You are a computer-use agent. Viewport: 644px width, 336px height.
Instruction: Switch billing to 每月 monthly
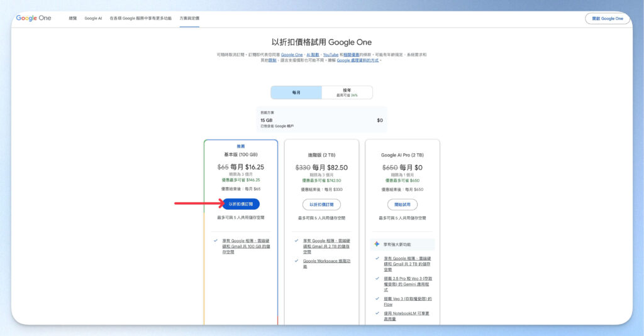[296, 92]
